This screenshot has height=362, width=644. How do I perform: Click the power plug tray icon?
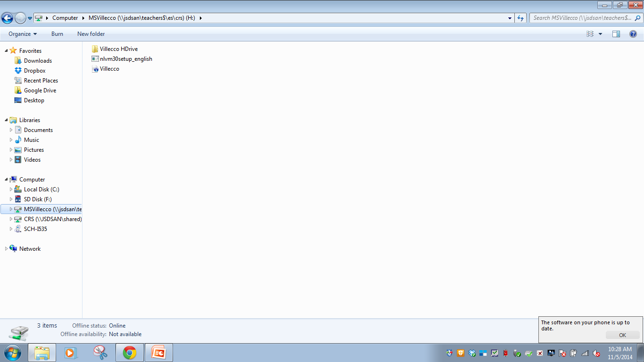coord(574,353)
